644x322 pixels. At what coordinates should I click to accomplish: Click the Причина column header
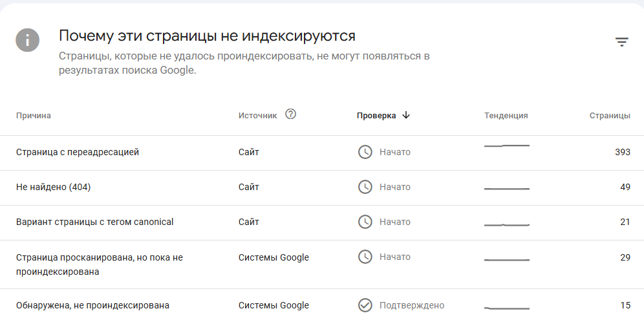coord(34,116)
